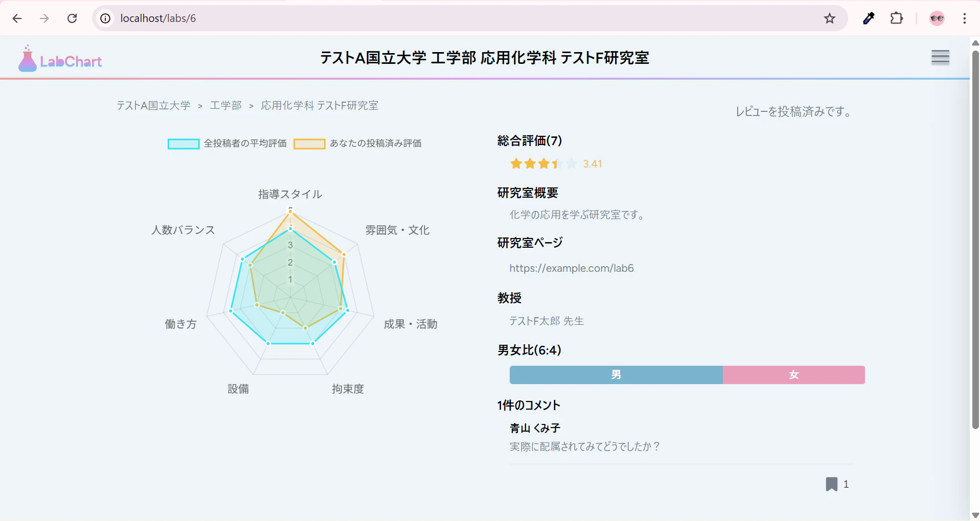The height and width of the screenshot is (521, 980).
Task: Open the Chrome three-dot menu
Action: (964, 18)
